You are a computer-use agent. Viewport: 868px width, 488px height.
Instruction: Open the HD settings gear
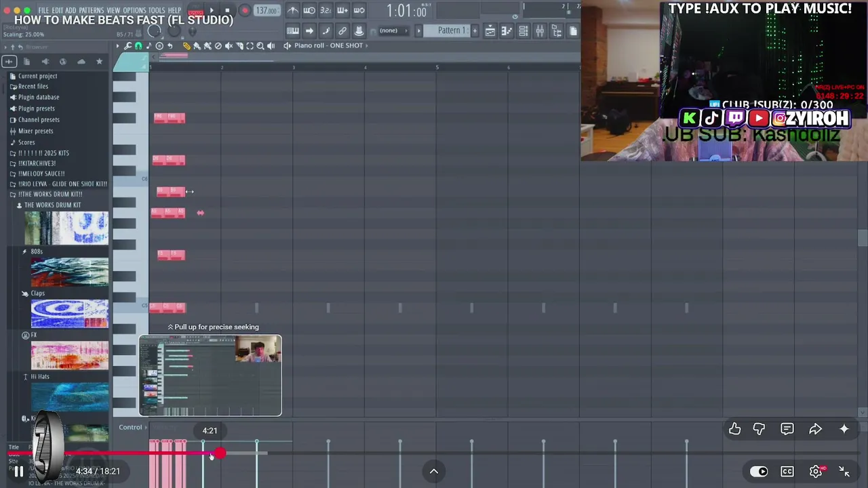tap(816, 472)
